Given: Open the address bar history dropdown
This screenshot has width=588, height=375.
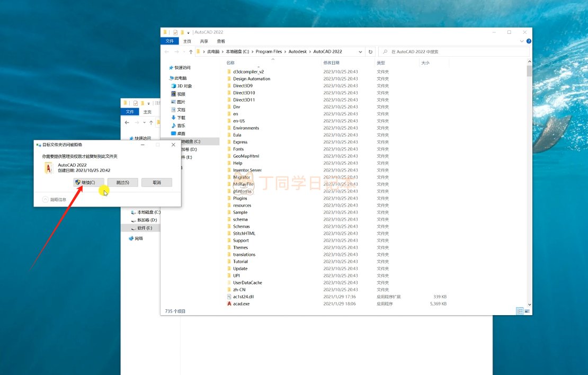Looking at the screenshot, I should (360, 52).
